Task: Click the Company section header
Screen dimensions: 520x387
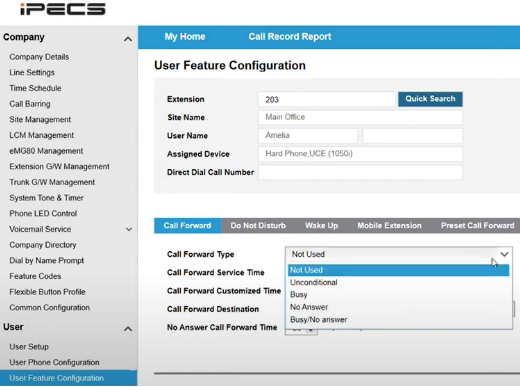Action: (24, 37)
